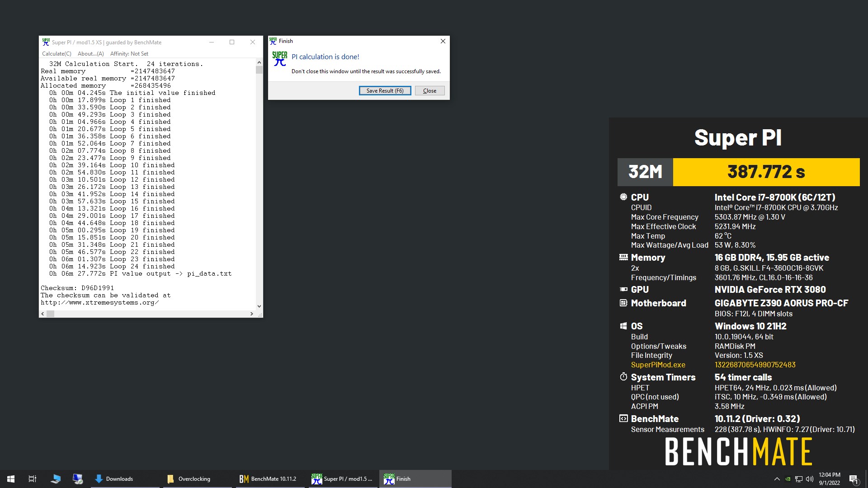Click the Memory icon in BenchMate panel
The height and width of the screenshot is (488, 868).
tap(623, 257)
